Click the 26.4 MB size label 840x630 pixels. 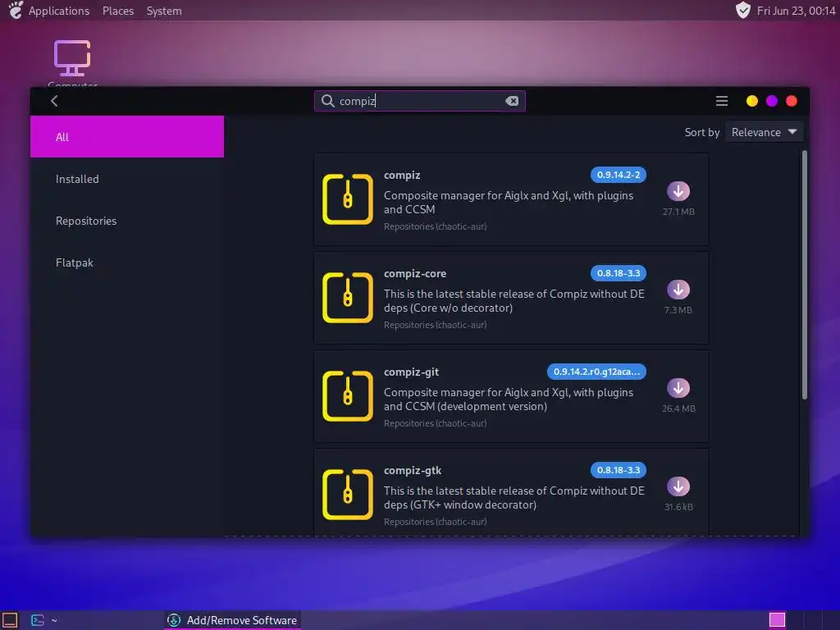pyautogui.click(x=678, y=409)
